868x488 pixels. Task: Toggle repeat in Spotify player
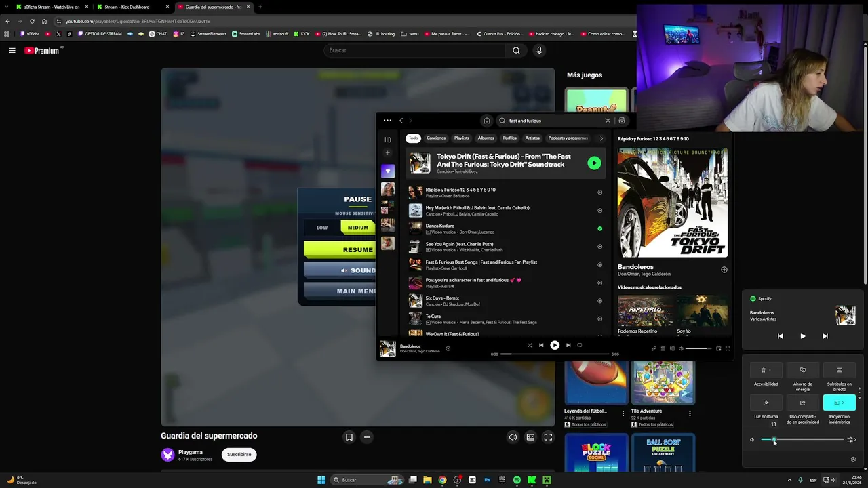pos(579,345)
